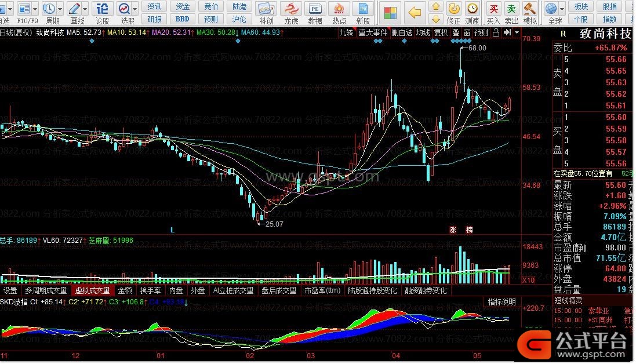
Task: Click the jump-to-end arrow icon in chart bar
Action: click(507, 32)
